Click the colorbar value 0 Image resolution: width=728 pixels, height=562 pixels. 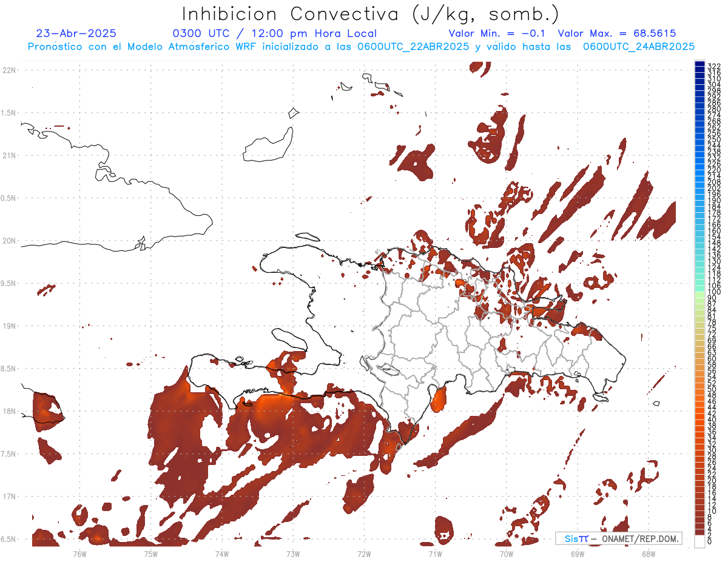(x=710, y=543)
